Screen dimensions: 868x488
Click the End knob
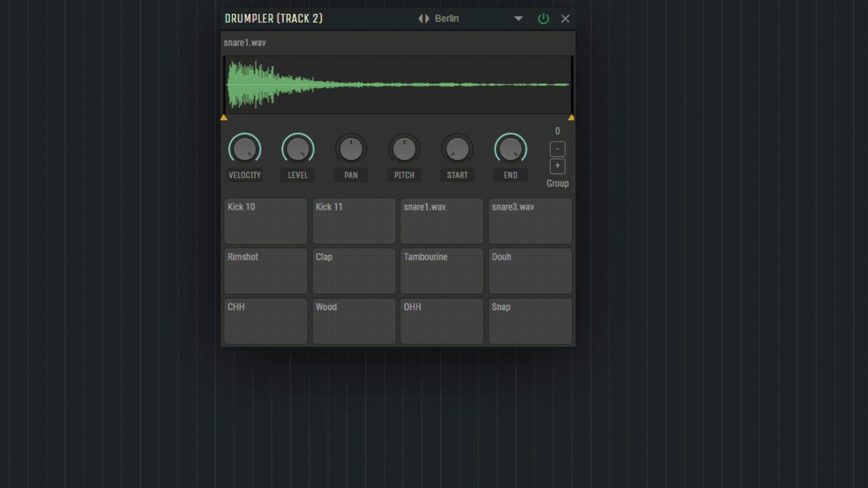510,148
